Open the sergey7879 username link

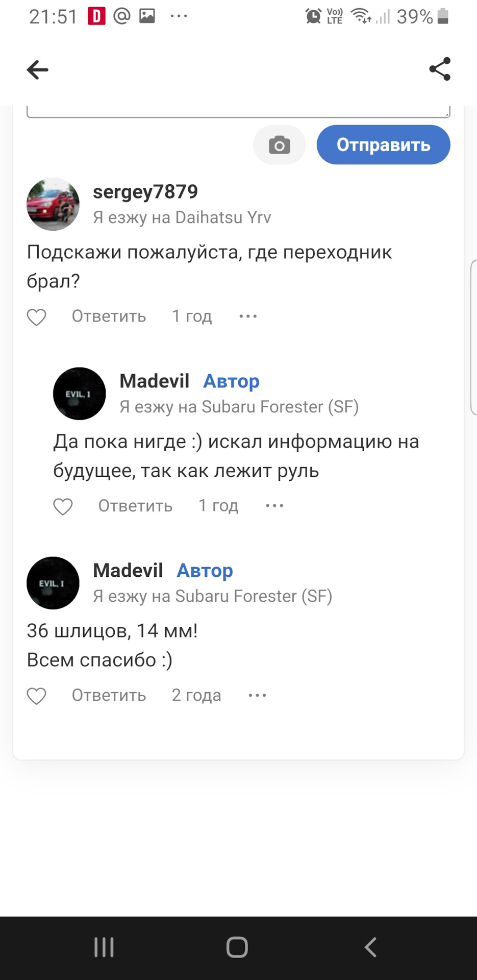pyautogui.click(x=145, y=192)
